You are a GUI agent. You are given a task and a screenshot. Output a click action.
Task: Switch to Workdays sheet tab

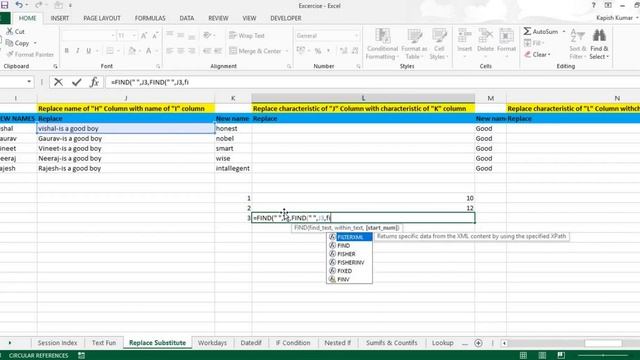pos(212,343)
